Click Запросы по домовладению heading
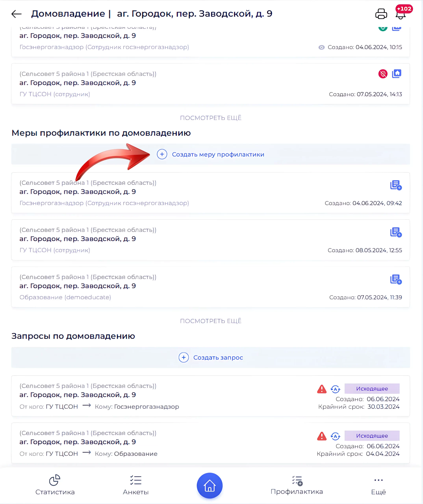The image size is (423, 504). [x=73, y=336]
